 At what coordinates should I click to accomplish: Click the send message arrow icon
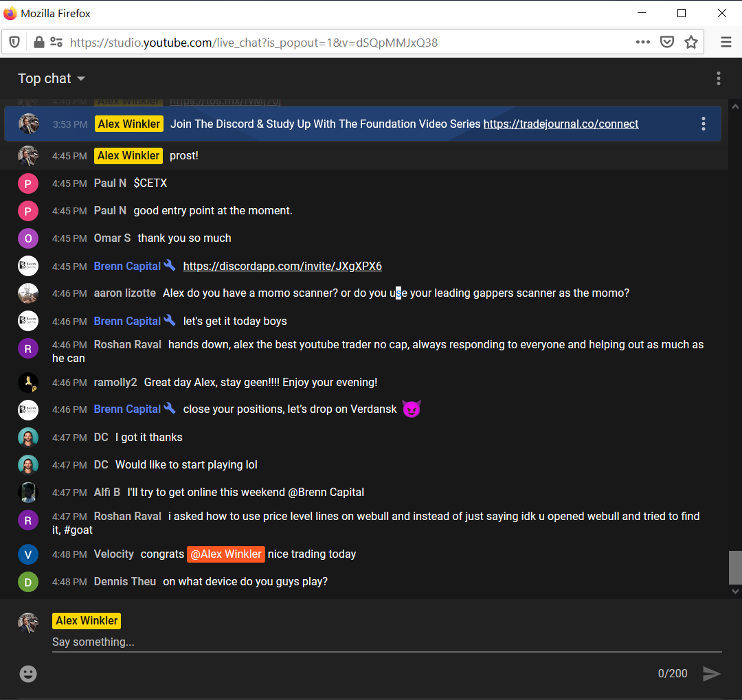click(x=711, y=674)
